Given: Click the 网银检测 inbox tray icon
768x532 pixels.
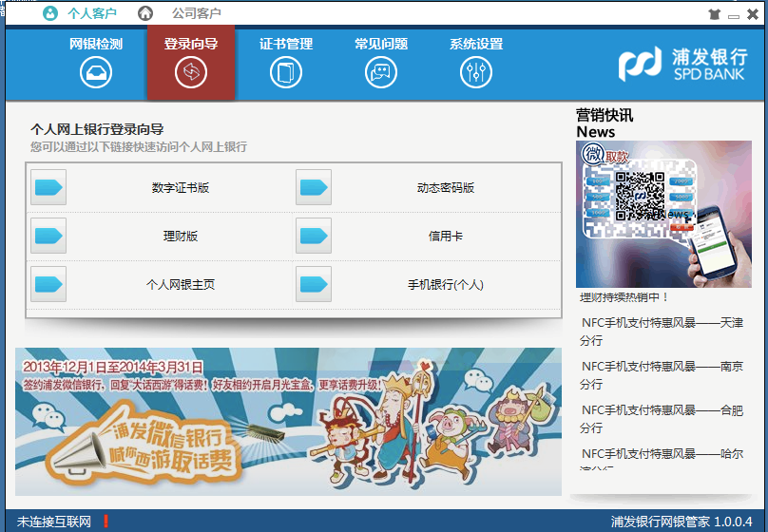Looking at the screenshot, I should [x=96, y=73].
